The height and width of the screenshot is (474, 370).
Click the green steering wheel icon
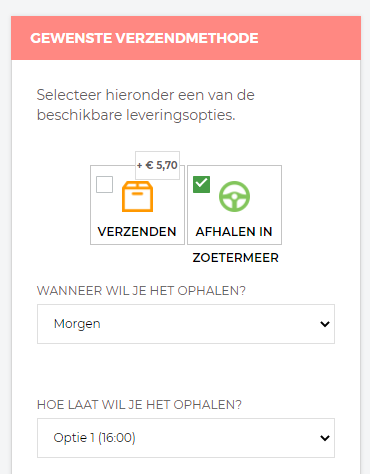click(234, 196)
